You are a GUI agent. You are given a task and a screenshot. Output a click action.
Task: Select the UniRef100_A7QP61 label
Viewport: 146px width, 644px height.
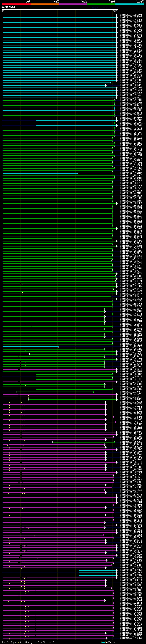(x=131, y=50)
